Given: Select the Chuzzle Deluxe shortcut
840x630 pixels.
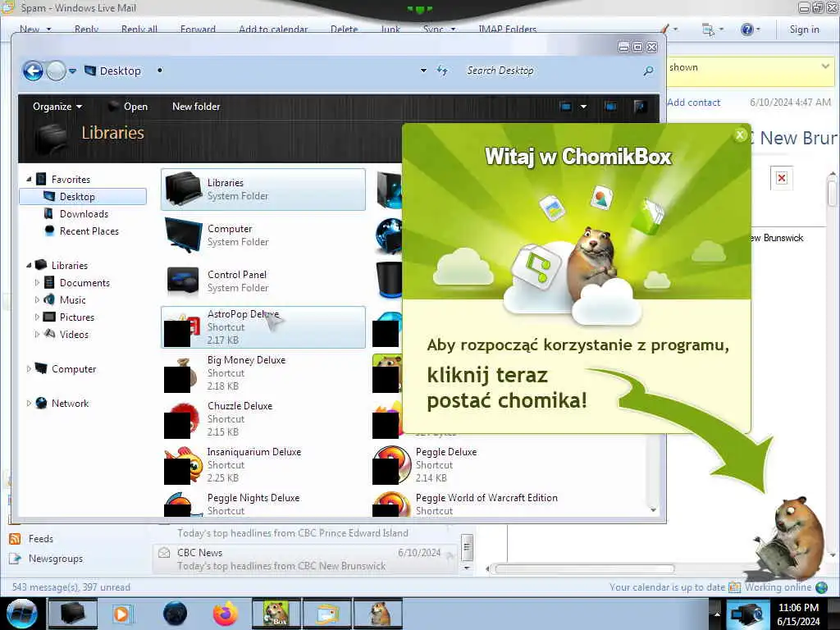Looking at the screenshot, I should 263,419.
